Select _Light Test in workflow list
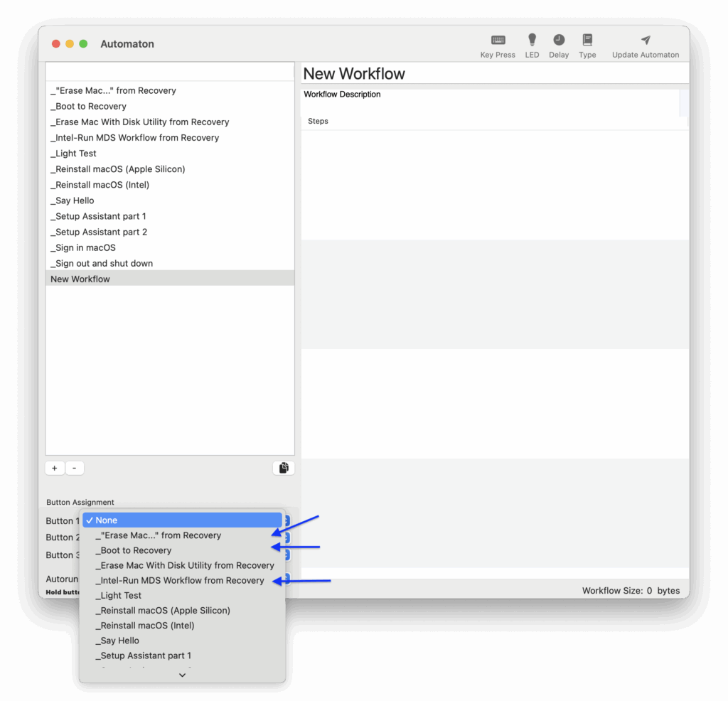The image size is (728, 701). pyautogui.click(x=170, y=153)
